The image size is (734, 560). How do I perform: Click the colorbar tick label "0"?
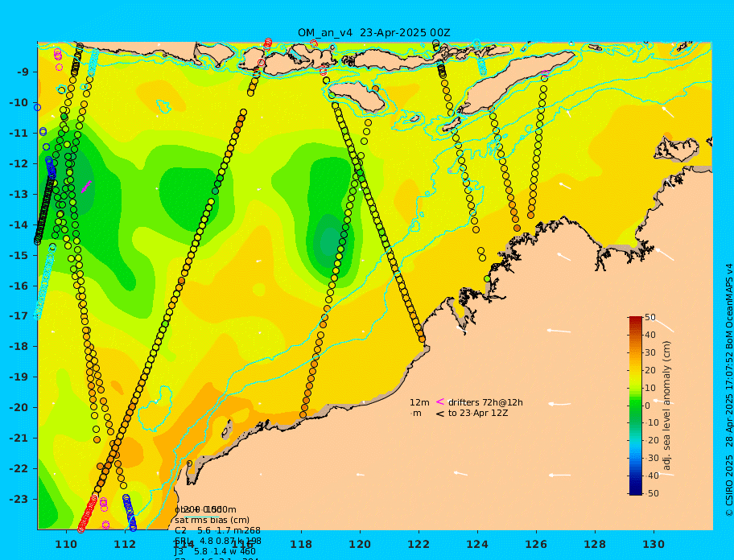(647, 406)
